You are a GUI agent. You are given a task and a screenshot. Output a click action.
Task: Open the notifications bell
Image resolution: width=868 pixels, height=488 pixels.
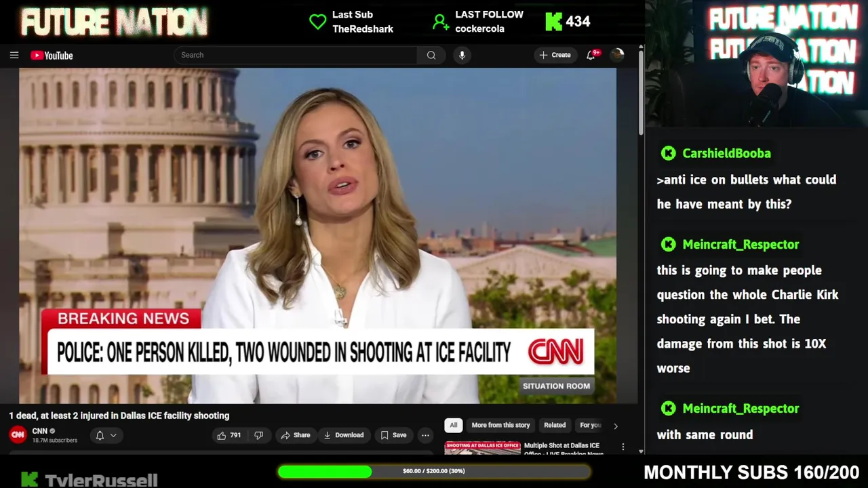(591, 55)
